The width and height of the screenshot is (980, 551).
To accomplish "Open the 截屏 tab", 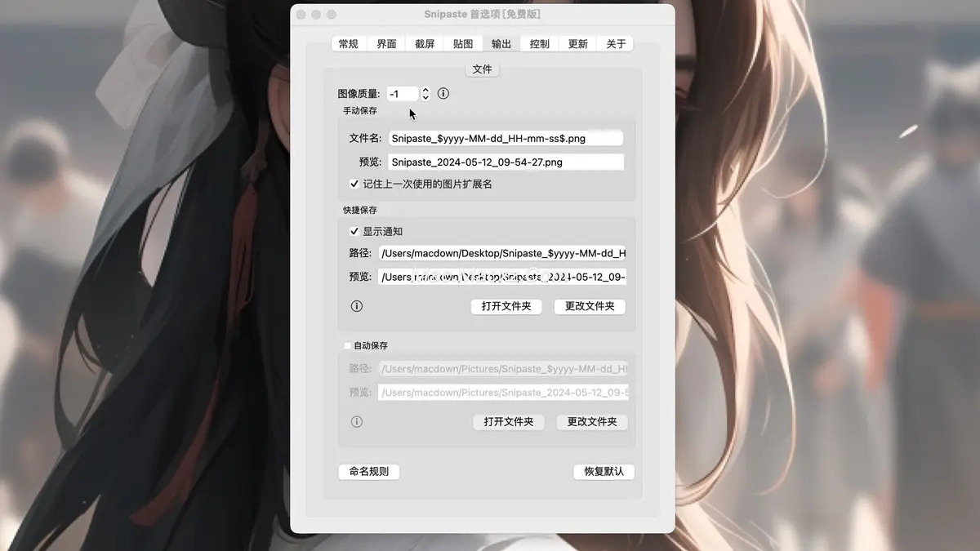I will (x=424, y=43).
